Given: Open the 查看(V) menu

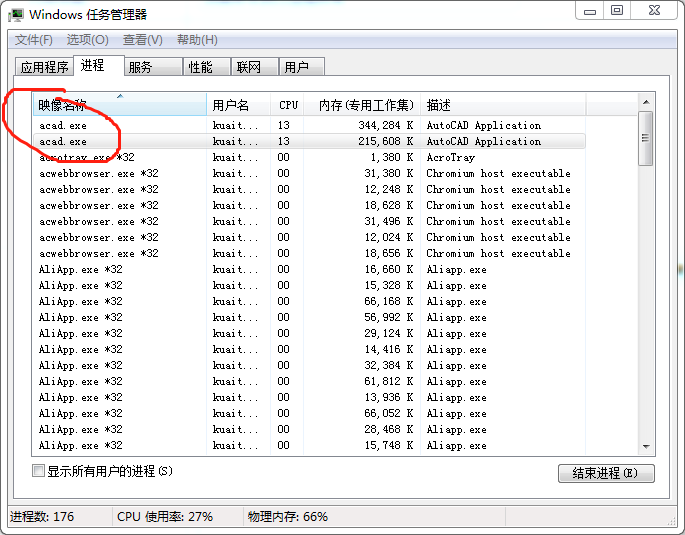Looking at the screenshot, I should [x=142, y=40].
